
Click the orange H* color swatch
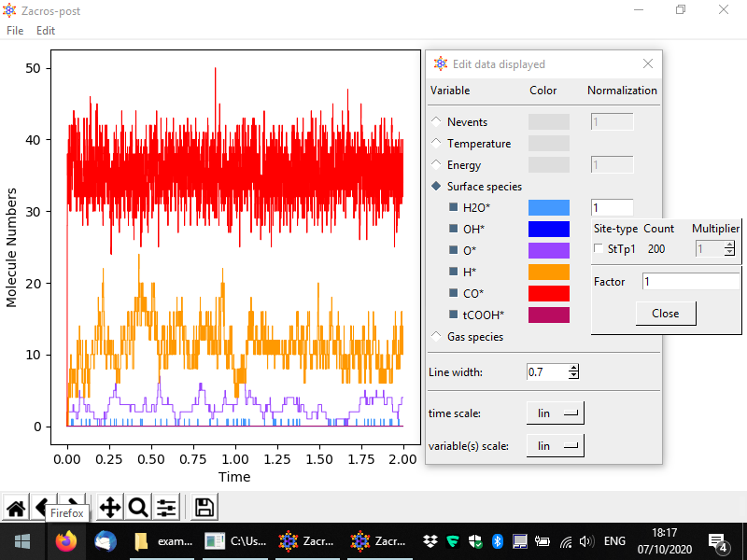548,272
